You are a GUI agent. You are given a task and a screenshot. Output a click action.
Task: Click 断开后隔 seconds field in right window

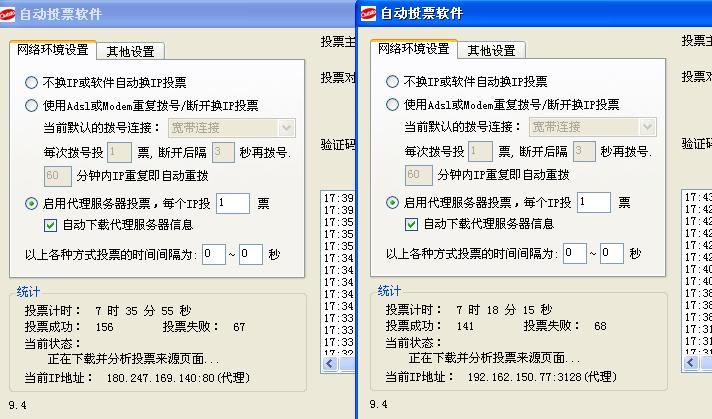584,151
